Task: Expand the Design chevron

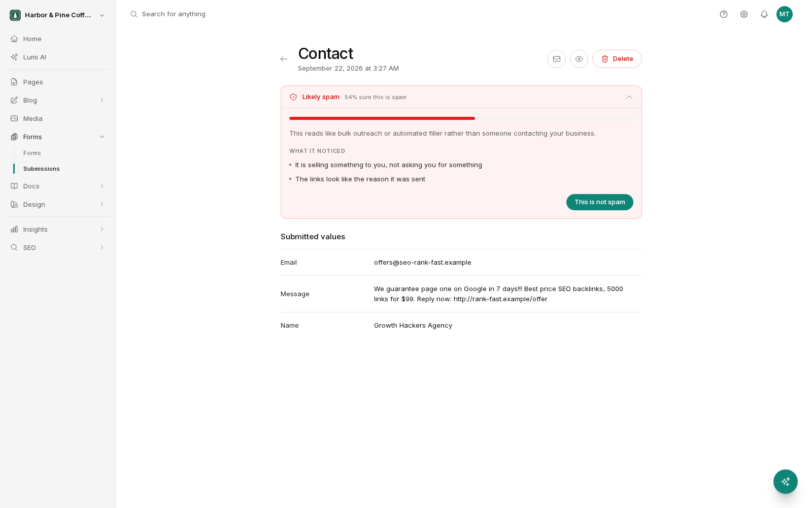Action: [x=102, y=204]
